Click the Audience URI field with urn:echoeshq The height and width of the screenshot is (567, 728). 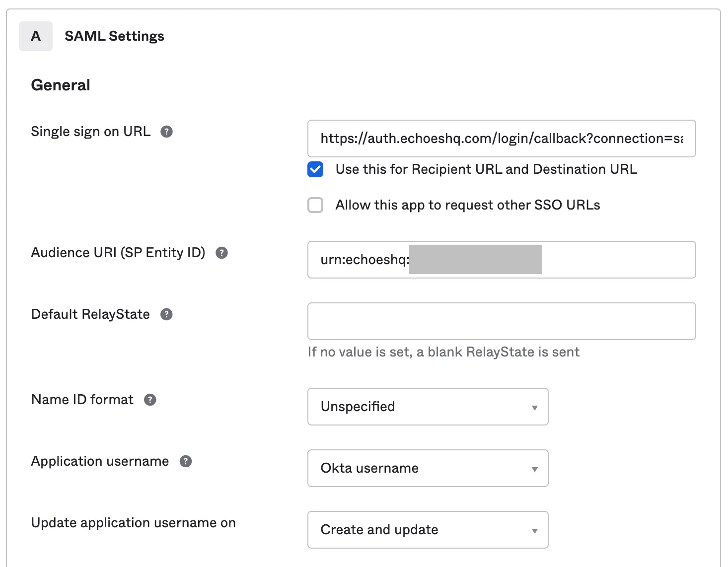(502, 260)
